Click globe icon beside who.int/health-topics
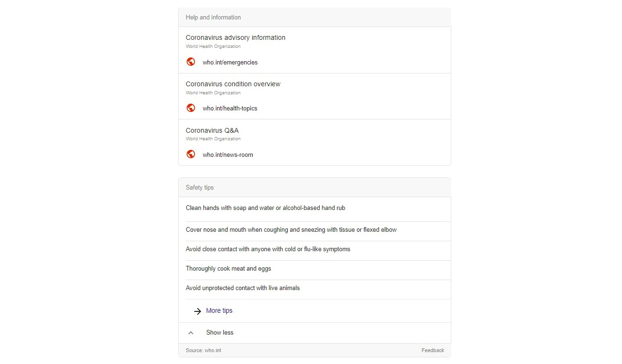Image resolution: width=622 pixels, height=364 pixels. pyautogui.click(x=191, y=108)
